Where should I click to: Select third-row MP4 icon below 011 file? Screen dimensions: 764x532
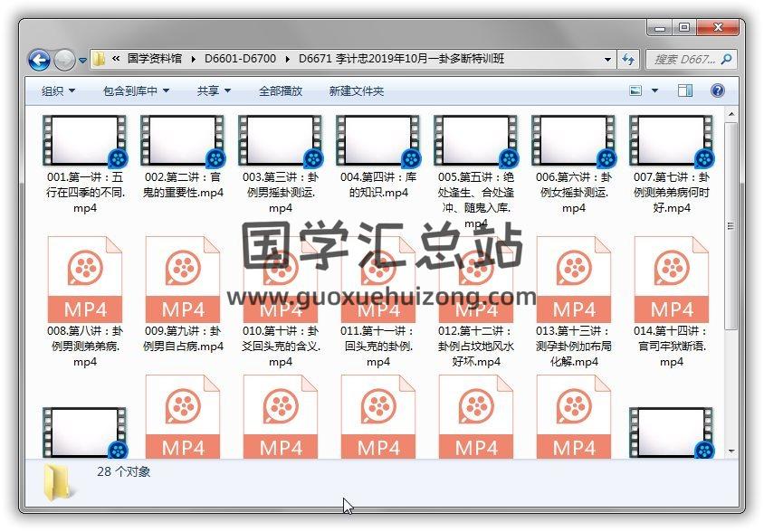tap(378, 416)
